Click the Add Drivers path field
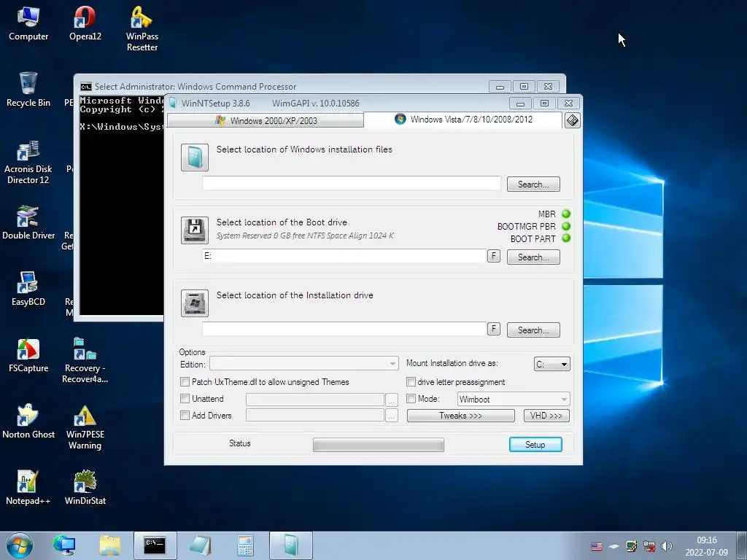The height and width of the screenshot is (560, 747). 315,415
